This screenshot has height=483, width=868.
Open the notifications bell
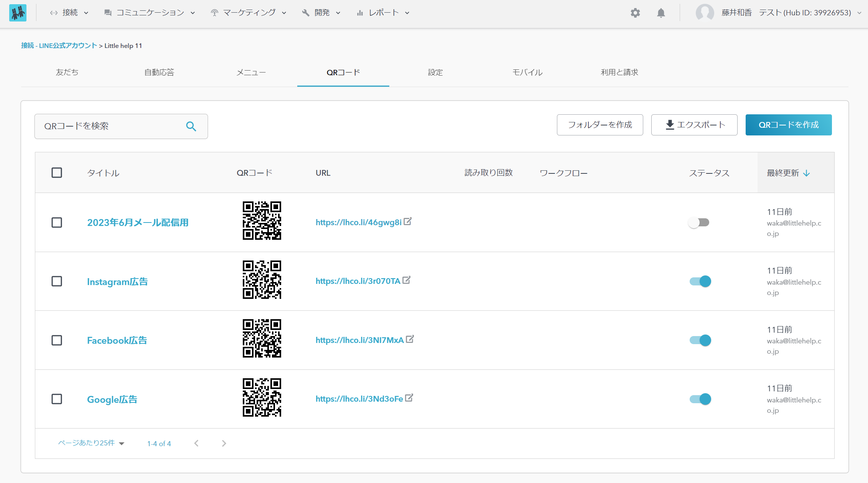pos(660,13)
